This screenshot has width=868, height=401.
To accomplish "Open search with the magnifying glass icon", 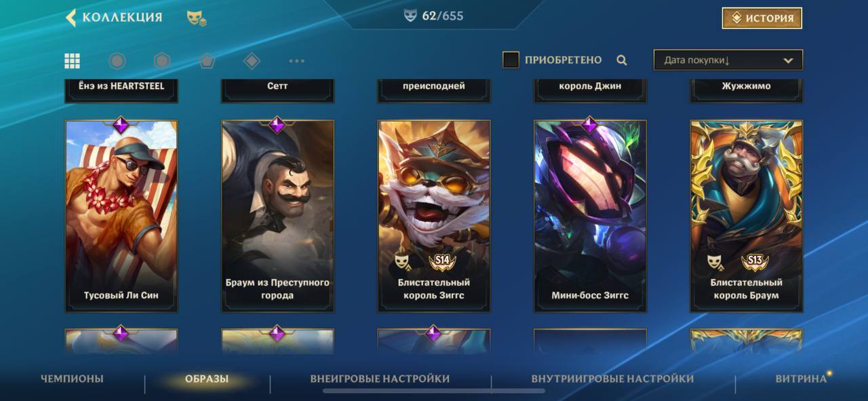I will (x=622, y=60).
